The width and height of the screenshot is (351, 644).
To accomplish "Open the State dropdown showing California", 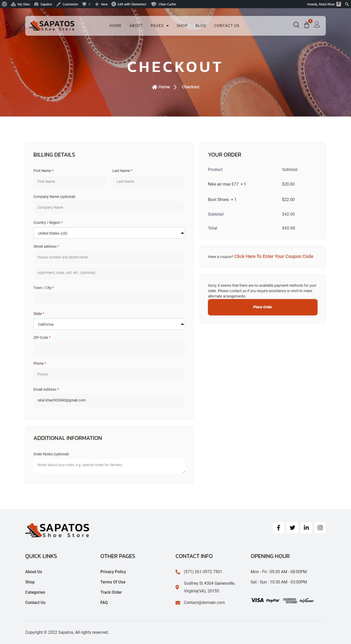I will [109, 324].
